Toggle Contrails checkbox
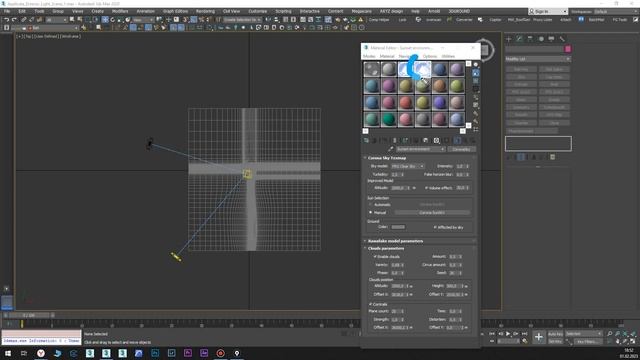640x360 pixels. [x=371, y=304]
